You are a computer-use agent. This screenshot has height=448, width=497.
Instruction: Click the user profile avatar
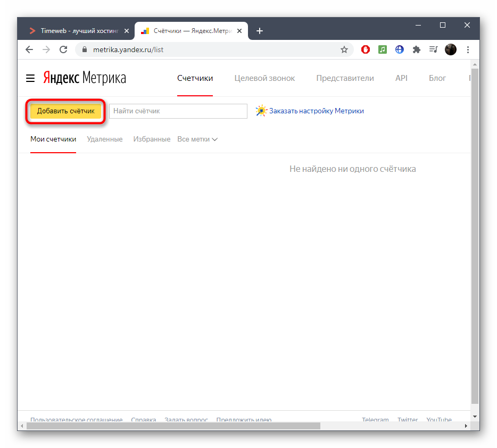[451, 49]
